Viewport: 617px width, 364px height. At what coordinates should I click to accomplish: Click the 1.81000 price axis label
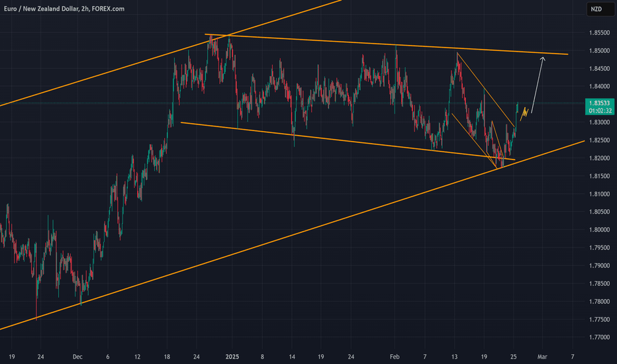coord(599,194)
